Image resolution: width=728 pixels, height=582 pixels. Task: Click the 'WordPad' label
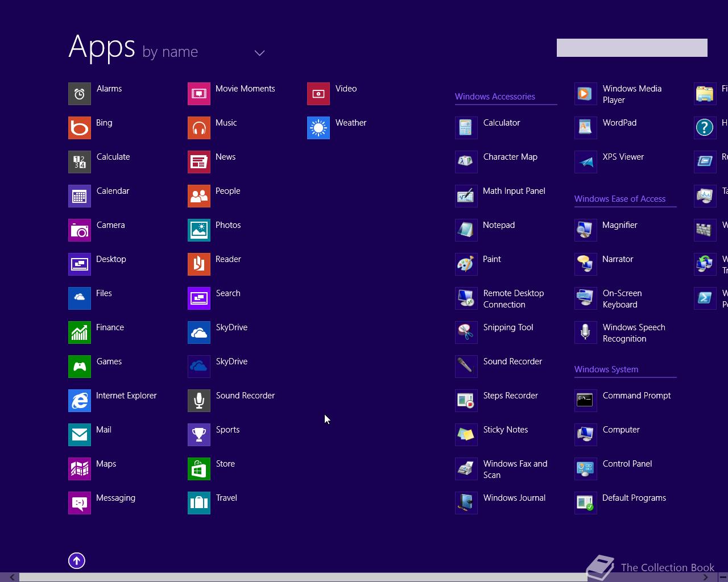(x=619, y=123)
